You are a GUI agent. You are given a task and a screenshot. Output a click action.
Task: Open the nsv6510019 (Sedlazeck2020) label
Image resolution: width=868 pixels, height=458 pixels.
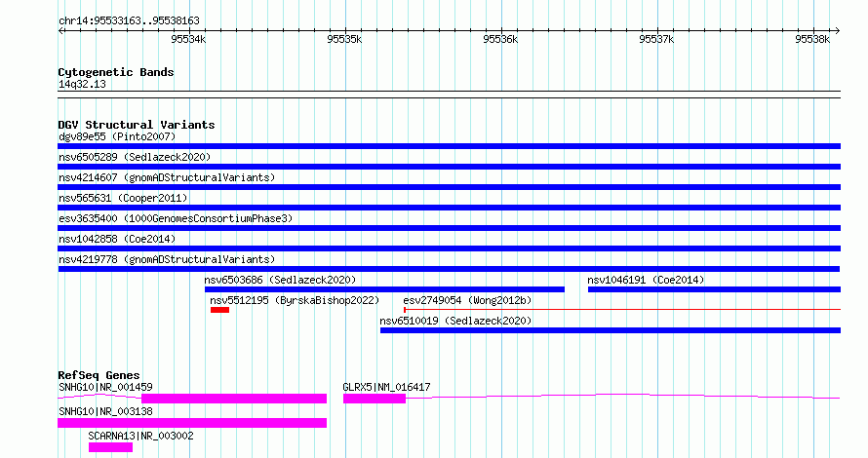point(455,321)
